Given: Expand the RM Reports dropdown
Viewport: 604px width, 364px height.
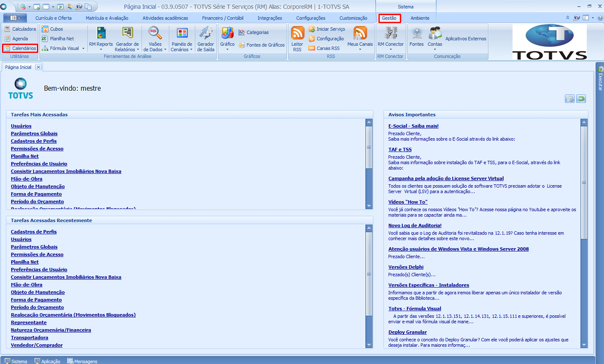Looking at the screenshot, I should [101, 50].
